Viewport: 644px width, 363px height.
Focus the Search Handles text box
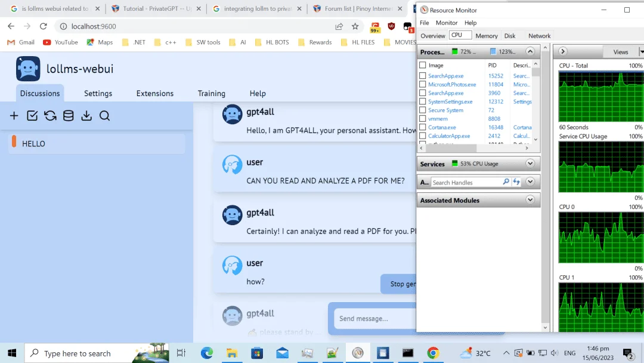click(x=466, y=182)
